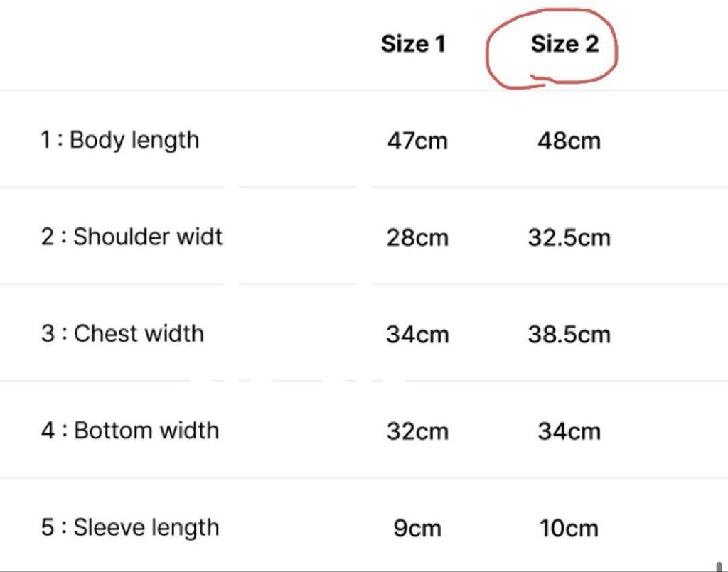Select the 9cm sleeve length value

point(417,529)
